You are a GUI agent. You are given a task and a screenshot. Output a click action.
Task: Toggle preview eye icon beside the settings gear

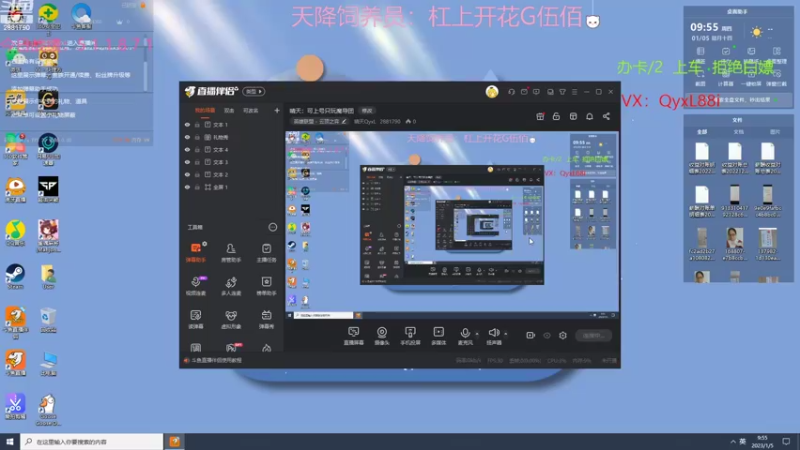[547, 335]
